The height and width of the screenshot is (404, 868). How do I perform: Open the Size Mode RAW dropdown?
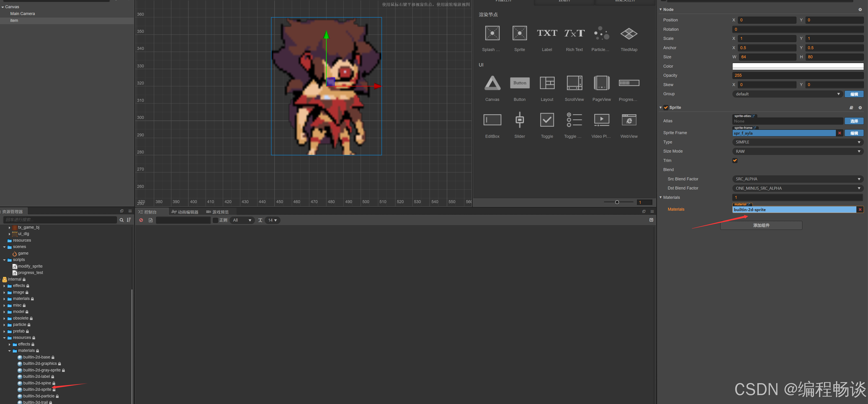(x=797, y=151)
